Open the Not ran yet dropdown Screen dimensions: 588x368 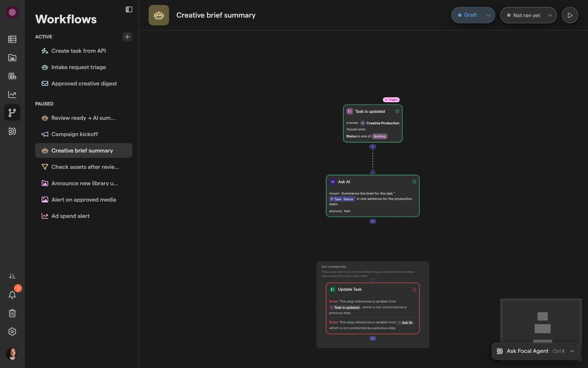[x=528, y=15]
